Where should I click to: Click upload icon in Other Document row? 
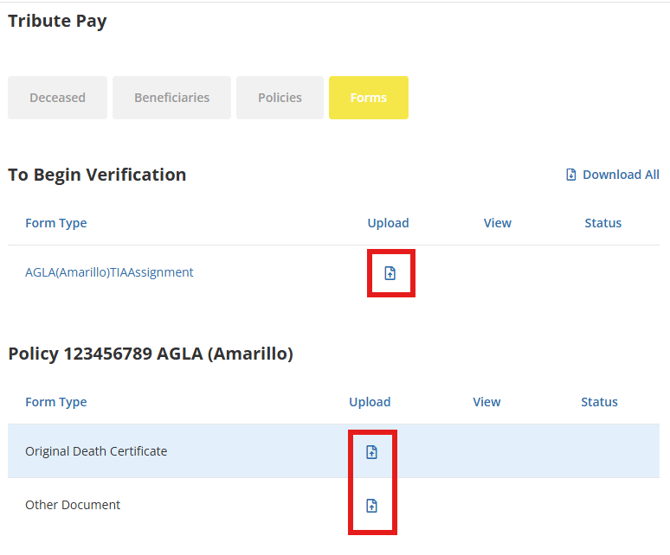(371, 506)
